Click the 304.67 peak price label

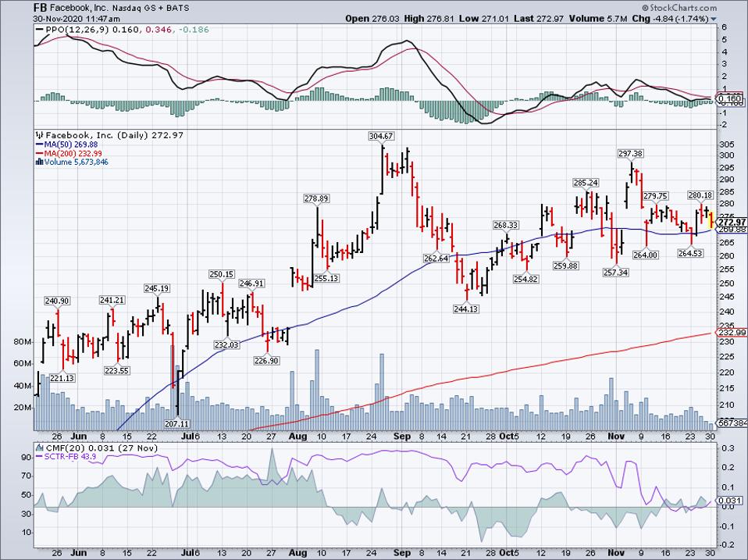coord(381,136)
